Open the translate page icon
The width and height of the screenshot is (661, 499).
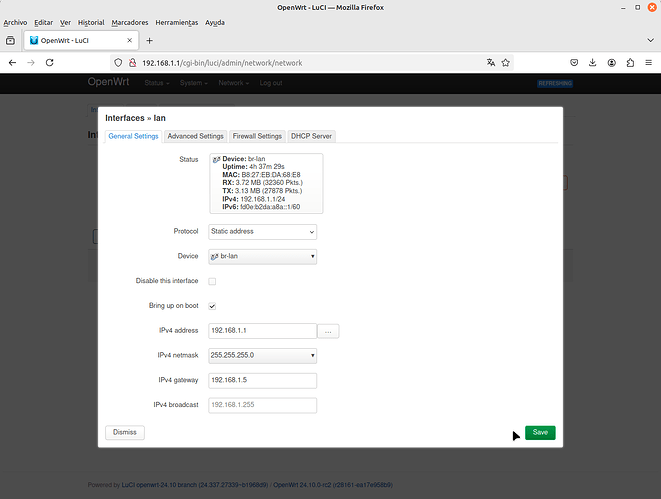coord(491,63)
